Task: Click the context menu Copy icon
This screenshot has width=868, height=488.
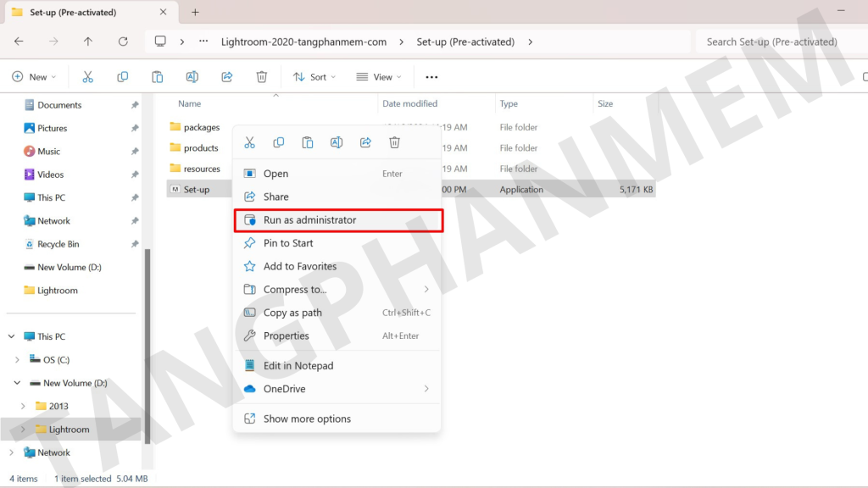Action: click(278, 142)
